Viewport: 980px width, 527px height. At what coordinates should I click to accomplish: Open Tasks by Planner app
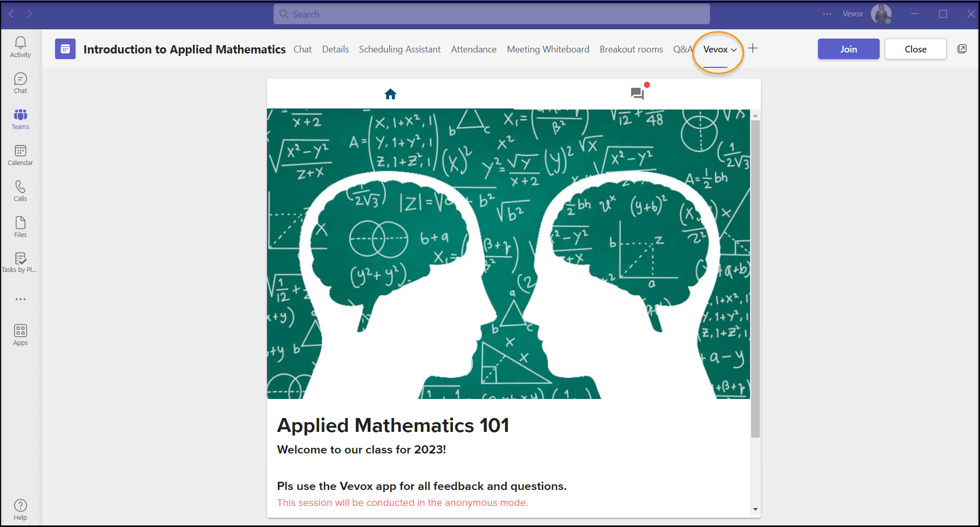(x=21, y=262)
